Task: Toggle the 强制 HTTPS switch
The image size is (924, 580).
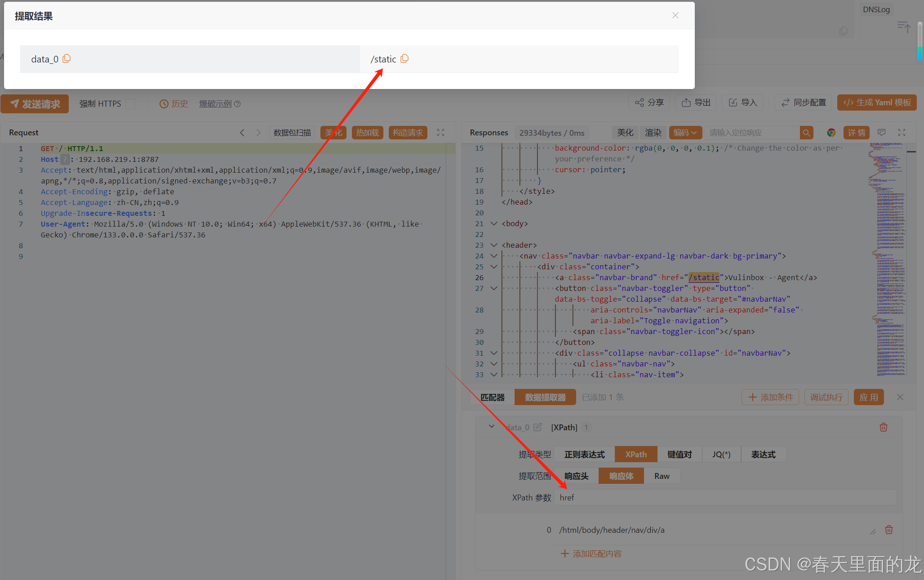Action: pos(131,104)
